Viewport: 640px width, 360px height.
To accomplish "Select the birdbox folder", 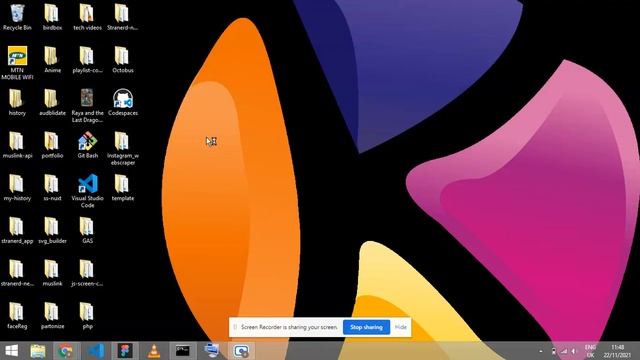I will (52, 18).
